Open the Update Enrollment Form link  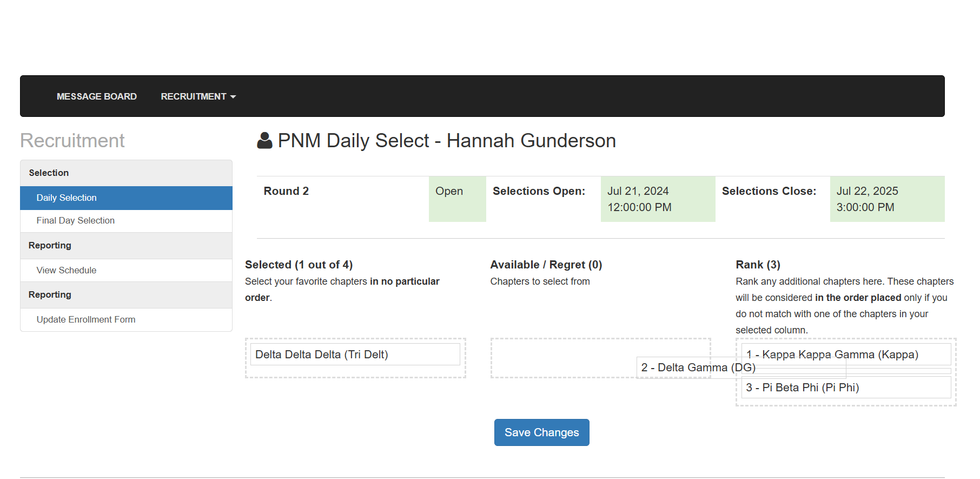click(x=86, y=320)
